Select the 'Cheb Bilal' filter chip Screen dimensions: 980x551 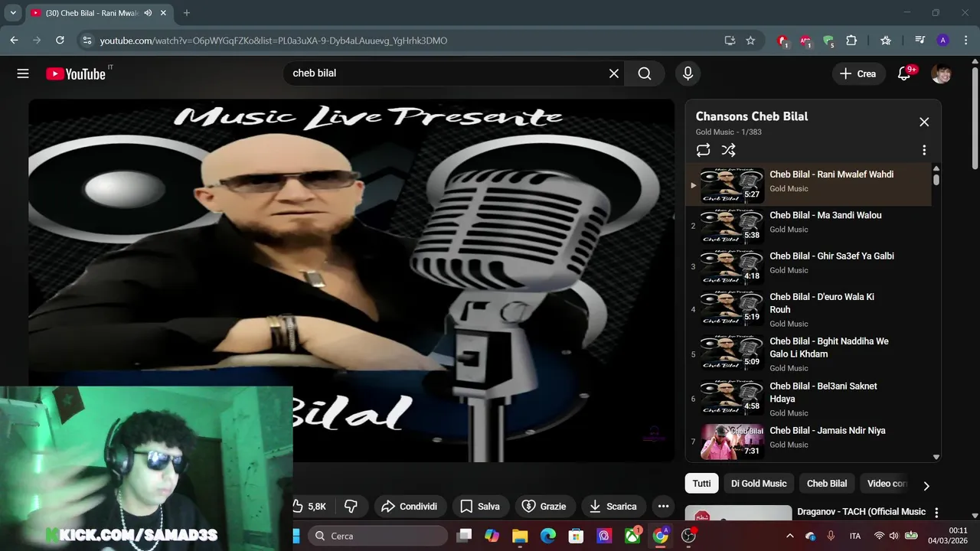tap(827, 484)
